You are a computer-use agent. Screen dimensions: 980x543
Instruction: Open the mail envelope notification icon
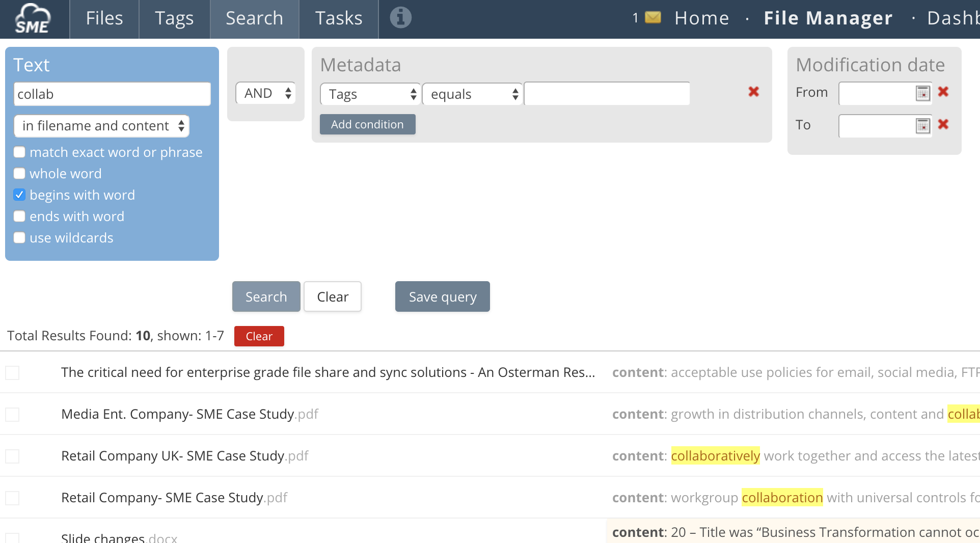click(652, 18)
